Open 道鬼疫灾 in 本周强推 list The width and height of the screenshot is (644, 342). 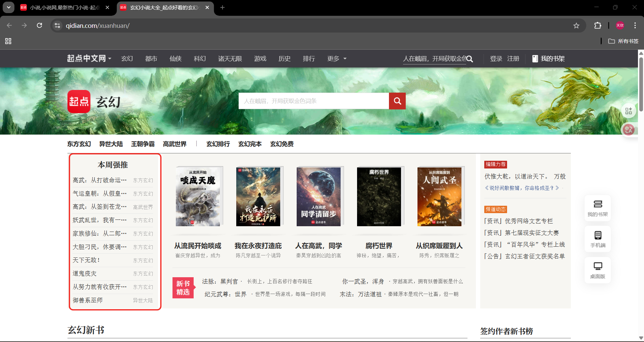pyautogui.click(x=85, y=274)
